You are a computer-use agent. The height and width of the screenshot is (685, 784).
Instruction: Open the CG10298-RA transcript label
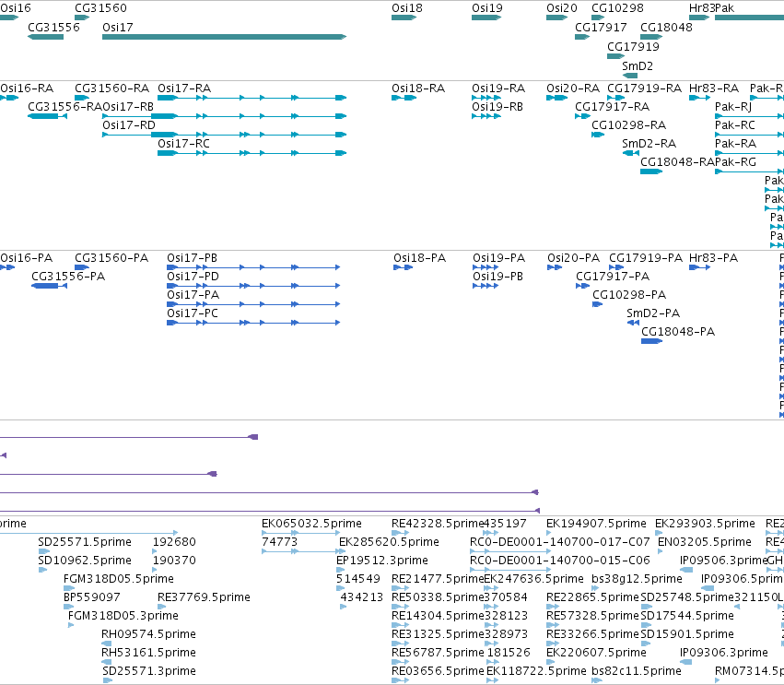(x=628, y=125)
